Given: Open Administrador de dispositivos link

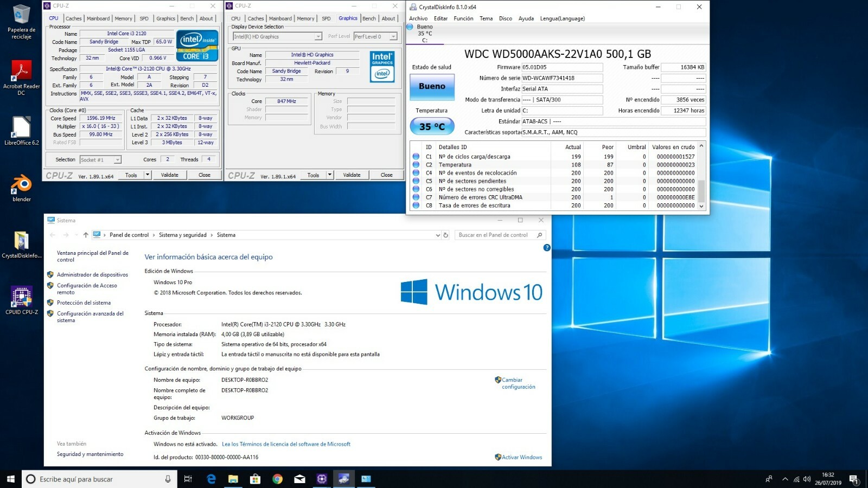Looking at the screenshot, I should [x=93, y=275].
